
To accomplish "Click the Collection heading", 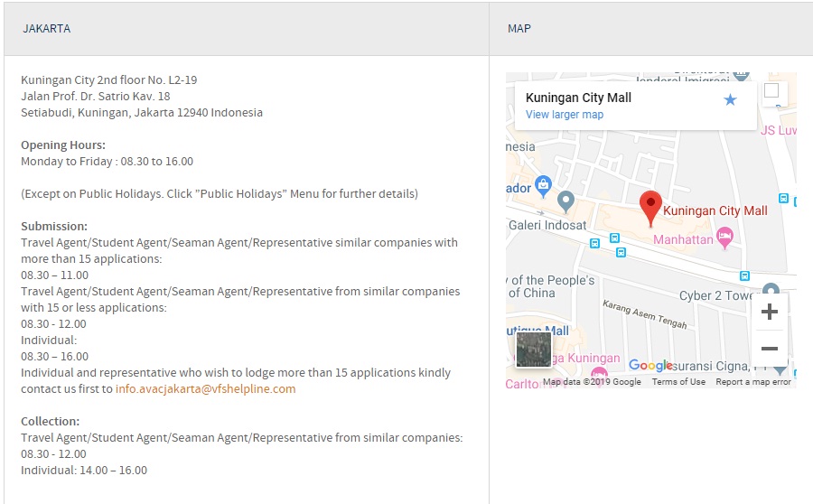I will pyautogui.click(x=51, y=422).
